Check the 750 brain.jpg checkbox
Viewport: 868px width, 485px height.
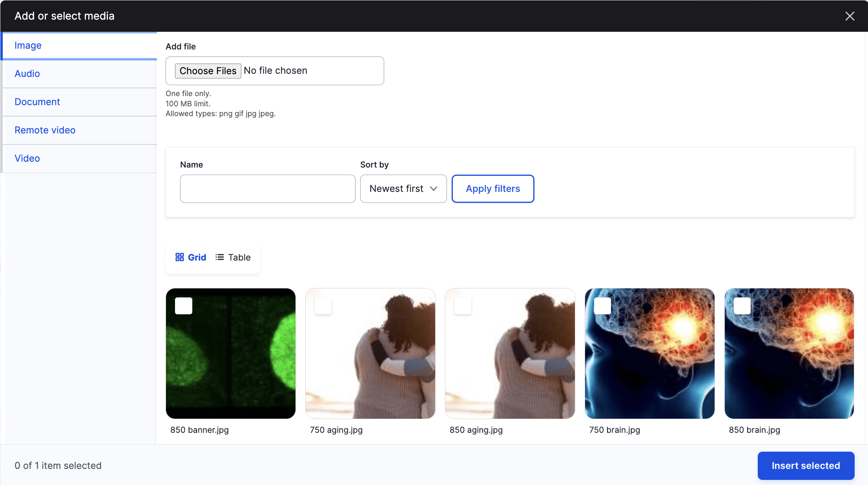coord(602,306)
